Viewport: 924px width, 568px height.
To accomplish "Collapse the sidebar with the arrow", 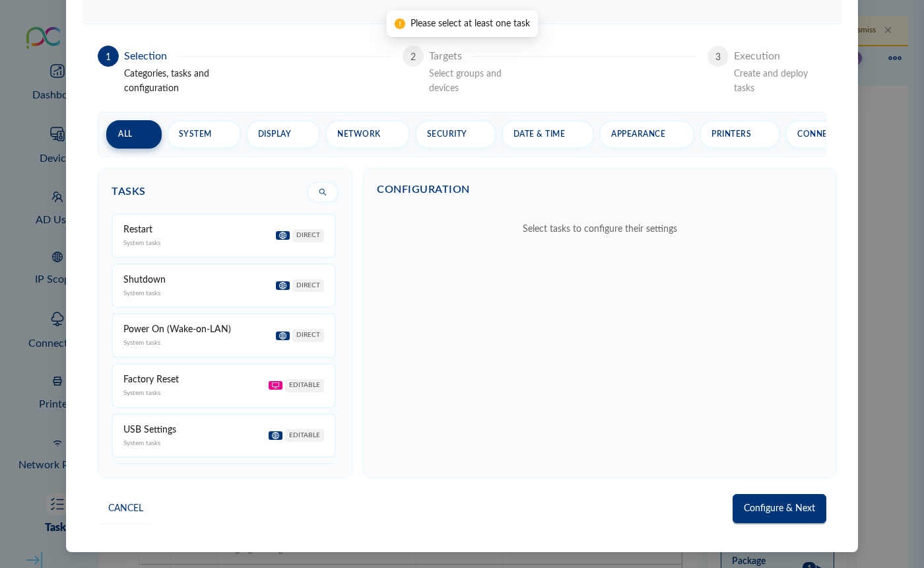I will pos(33,560).
